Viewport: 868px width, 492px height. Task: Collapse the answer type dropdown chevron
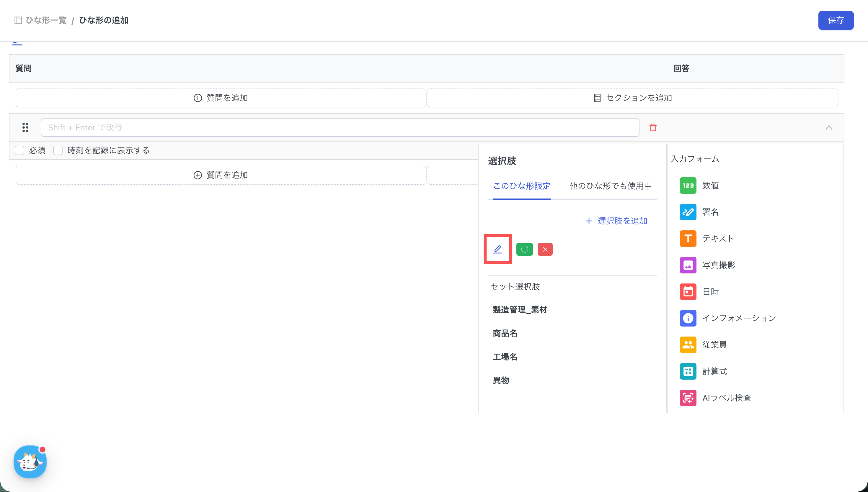coord(829,128)
